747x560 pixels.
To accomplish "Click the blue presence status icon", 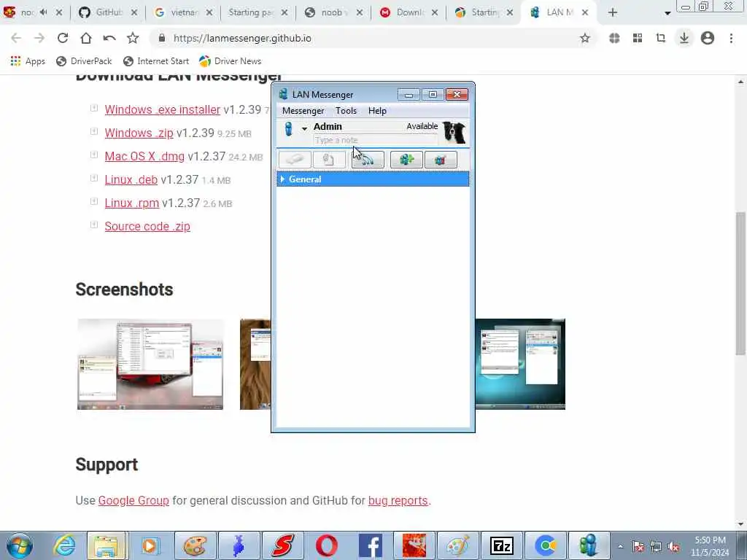I will [x=288, y=129].
